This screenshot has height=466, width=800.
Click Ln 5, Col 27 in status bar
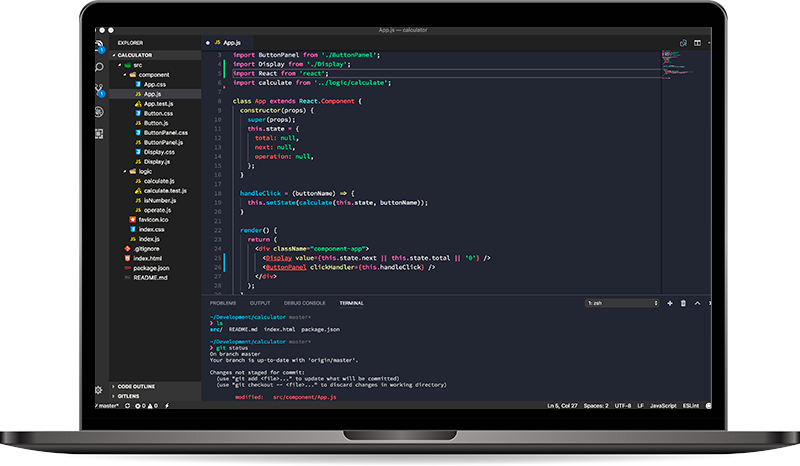click(562, 406)
